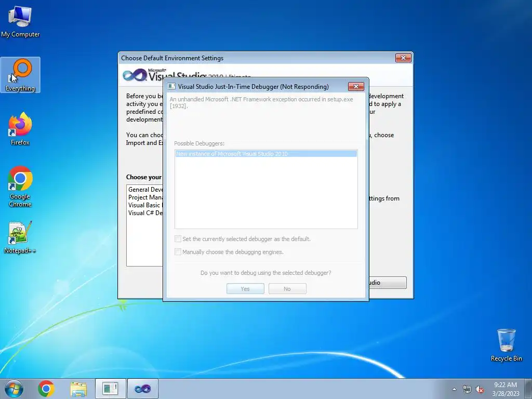The image size is (532, 399).
Task: Switch to the Just-In-Time Debugger taskbar button
Action: (110, 389)
